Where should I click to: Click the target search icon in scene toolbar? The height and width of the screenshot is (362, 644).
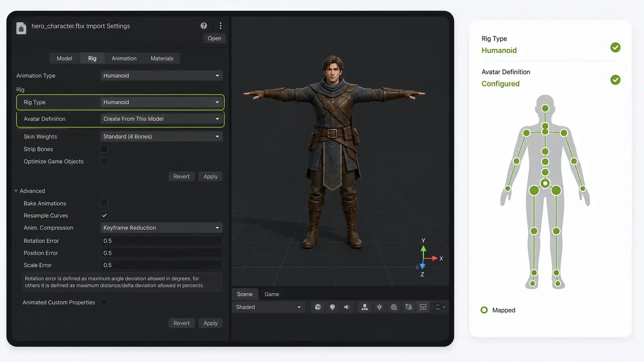394,307
